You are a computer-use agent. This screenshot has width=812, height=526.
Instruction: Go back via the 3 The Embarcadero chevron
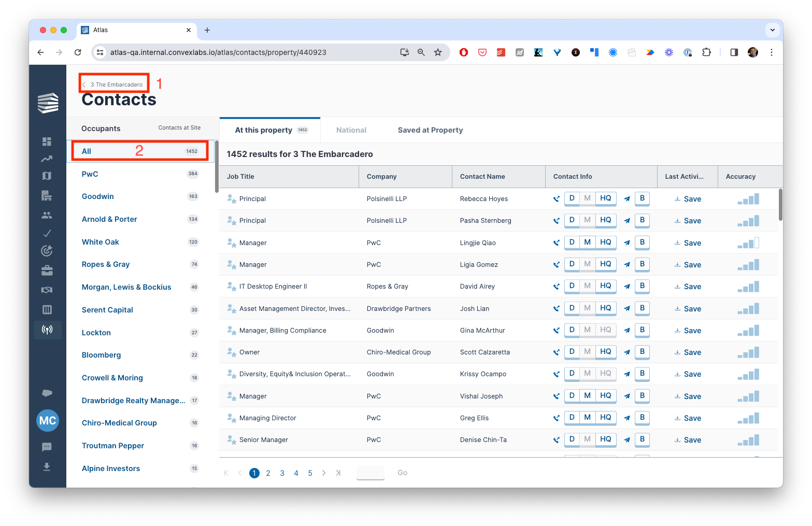click(x=84, y=84)
